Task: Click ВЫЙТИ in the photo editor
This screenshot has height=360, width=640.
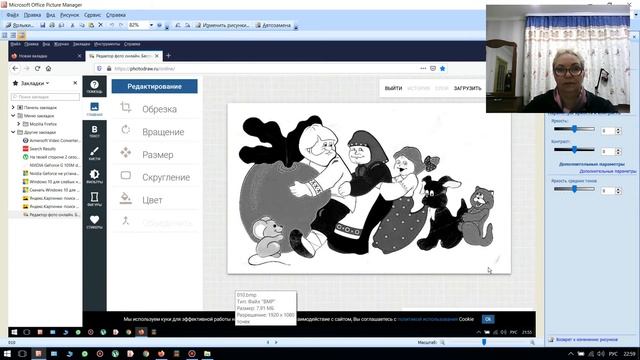Action: coord(393,88)
